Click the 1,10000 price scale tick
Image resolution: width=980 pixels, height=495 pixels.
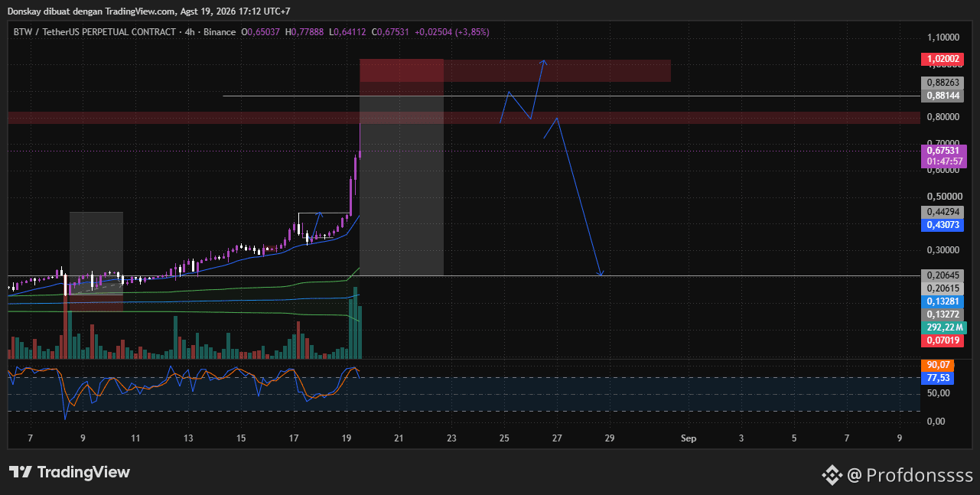(x=943, y=37)
